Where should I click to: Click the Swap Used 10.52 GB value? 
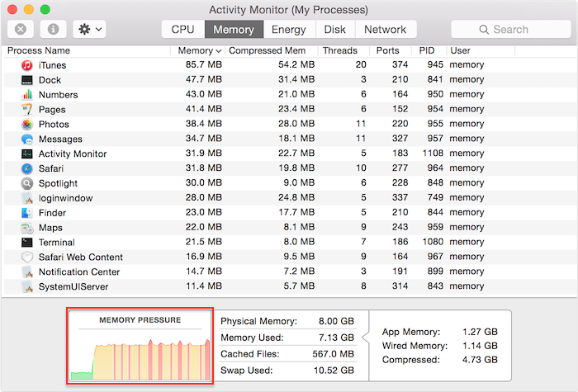pyautogui.click(x=334, y=370)
